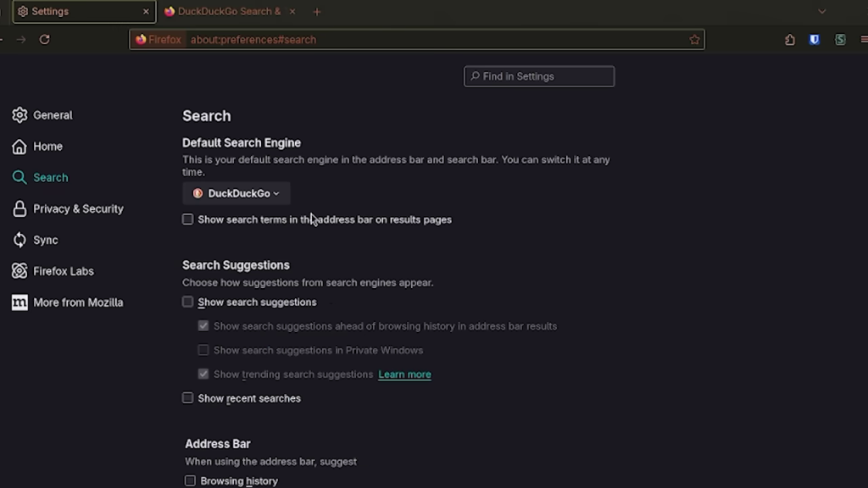Click 'Choose how suggestions from search engines appear'
Viewport: 868px width, 488px height.
click(x=308, y=282)
